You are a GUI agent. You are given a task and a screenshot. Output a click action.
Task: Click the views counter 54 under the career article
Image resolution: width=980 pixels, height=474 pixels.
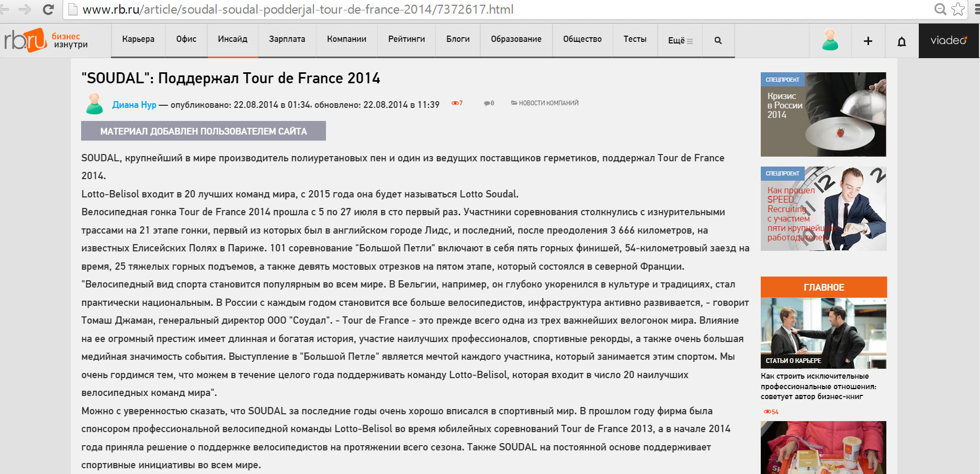tap(771, 412)
